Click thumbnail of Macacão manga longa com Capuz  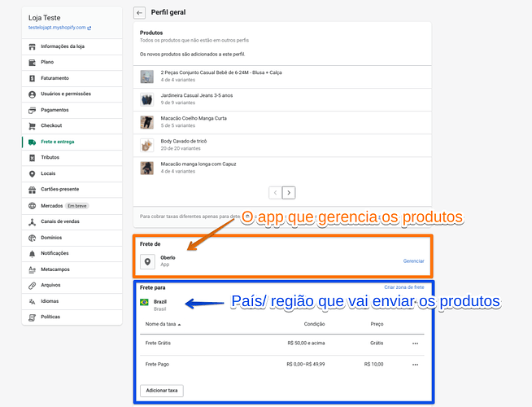(147, 168)
